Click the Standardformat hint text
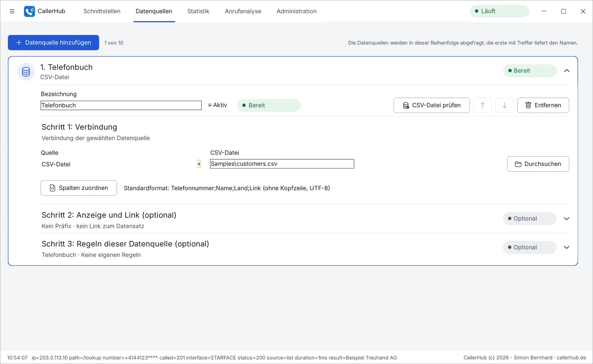This screenshot has height=364, width=593. (x=227, y=188)
